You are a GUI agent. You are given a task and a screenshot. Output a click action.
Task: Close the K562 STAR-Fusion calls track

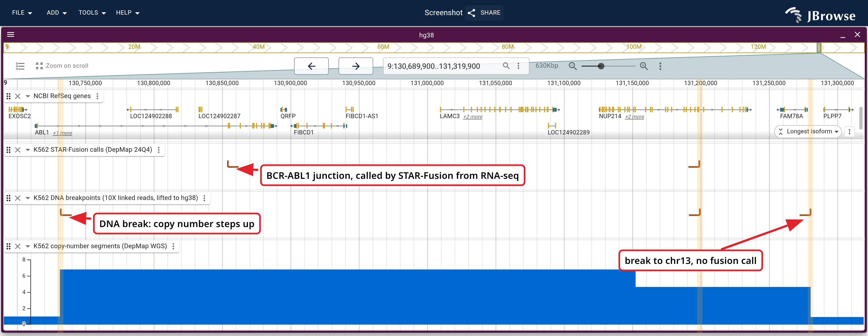(x=18, y=150)
